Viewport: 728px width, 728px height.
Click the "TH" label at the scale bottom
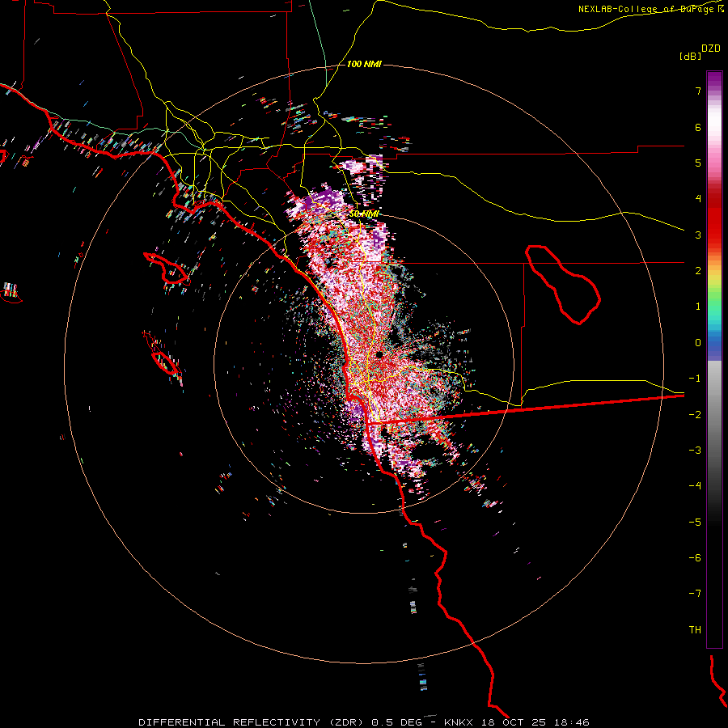pyautogui.click(x=695, y=629)
